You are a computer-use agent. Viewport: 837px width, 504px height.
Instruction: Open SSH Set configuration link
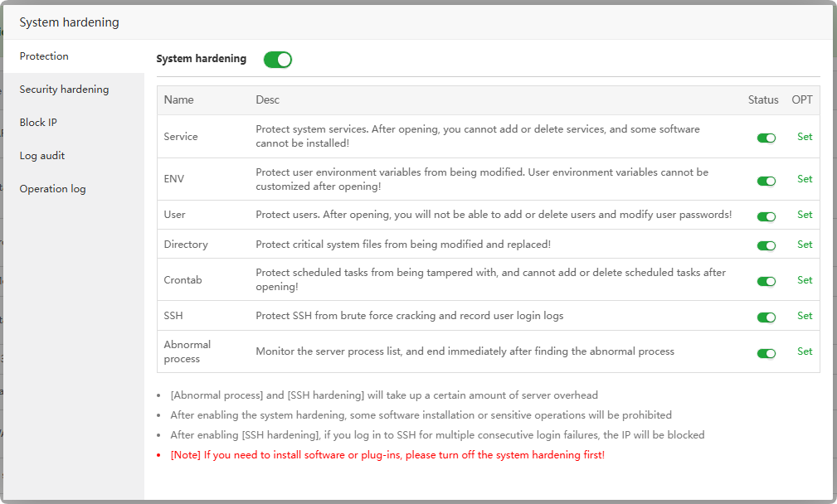(x=805, y=316)
